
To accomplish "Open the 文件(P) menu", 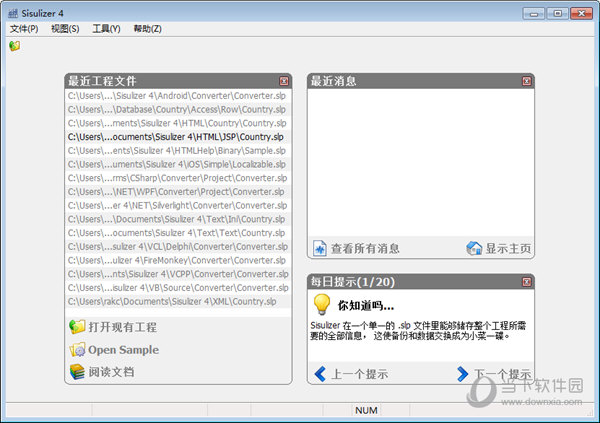I will pyautogui.click(x=24, y=29).
